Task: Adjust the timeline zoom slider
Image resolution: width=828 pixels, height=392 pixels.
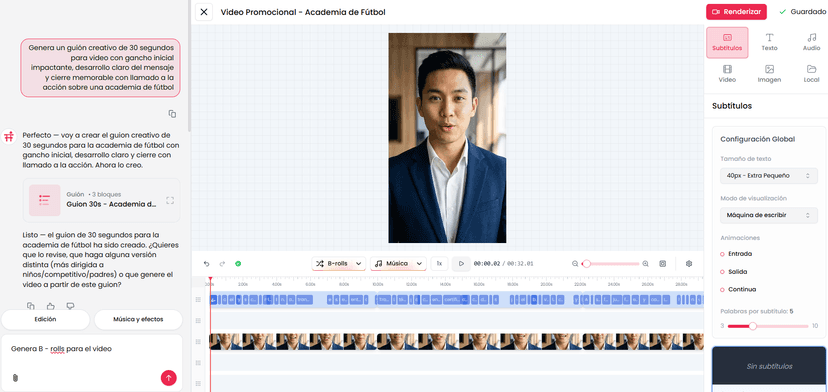Action: (x=610, y=264)
